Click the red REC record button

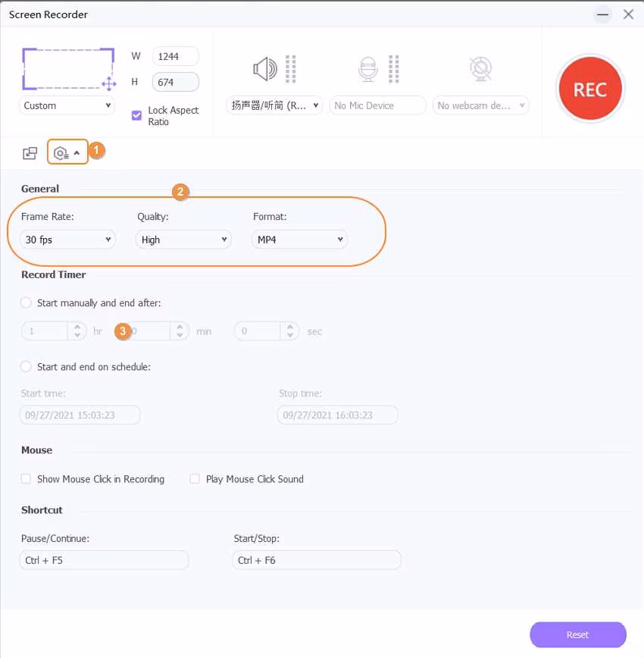tap(589, 89)
